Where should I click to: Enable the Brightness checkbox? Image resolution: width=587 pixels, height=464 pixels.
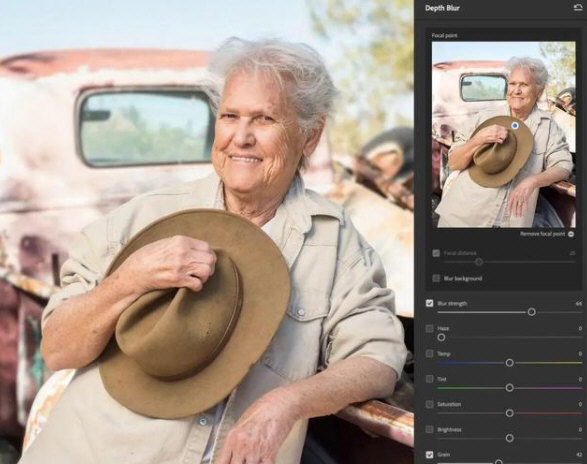pyautogui.click(x=430, y=430)
